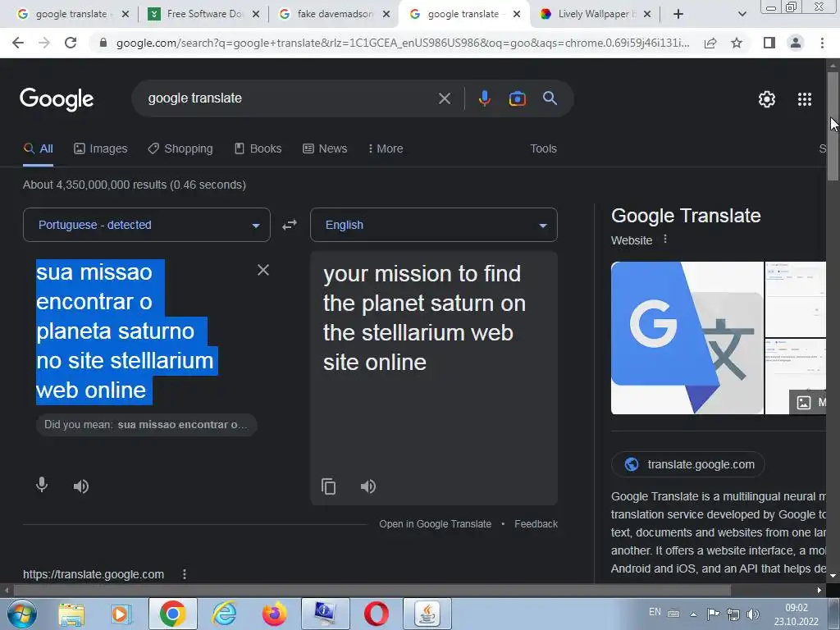Click the address bar URL
The width and height of the screenshot is (840, 630).
point(402,43)
